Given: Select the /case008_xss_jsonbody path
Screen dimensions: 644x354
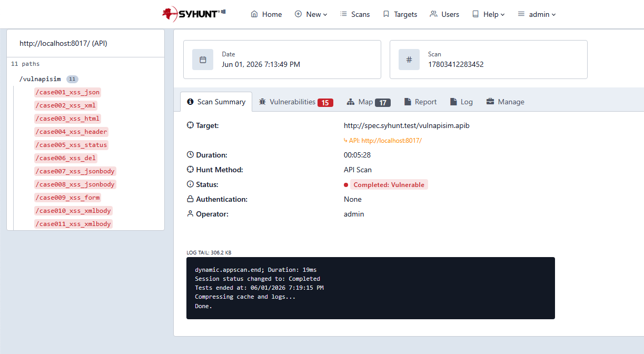Looking at the screenshot, I should click(x=75, y=184).
